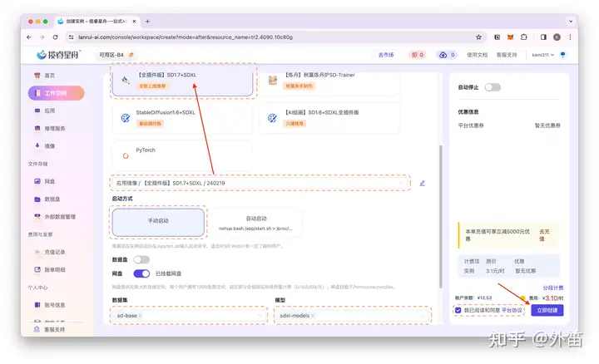This screenshot has height=364, width=599.
Task: Click the main form vertical scrollbar
Action: pyautogui.click(x=440, y=216)
